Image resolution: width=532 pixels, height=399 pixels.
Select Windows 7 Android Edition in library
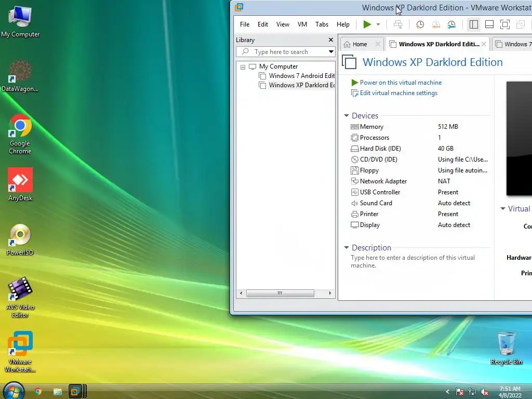point(301,76)
